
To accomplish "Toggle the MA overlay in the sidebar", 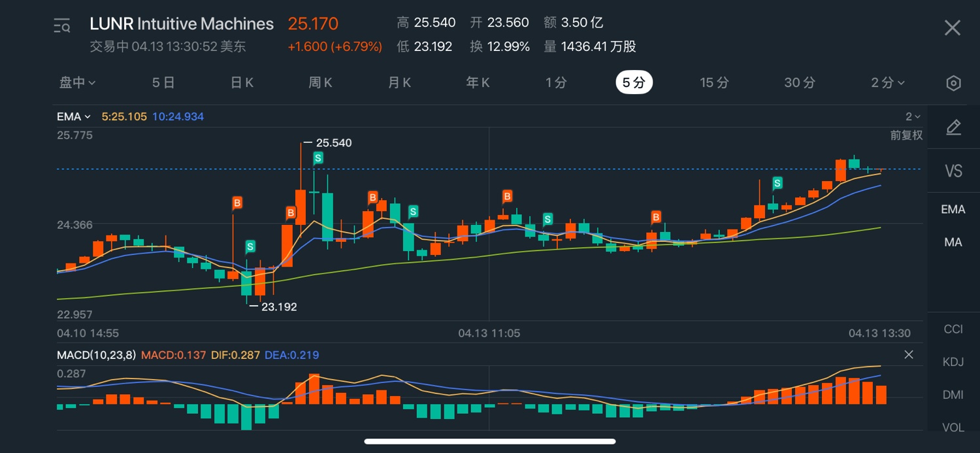I will click(953, 242).
